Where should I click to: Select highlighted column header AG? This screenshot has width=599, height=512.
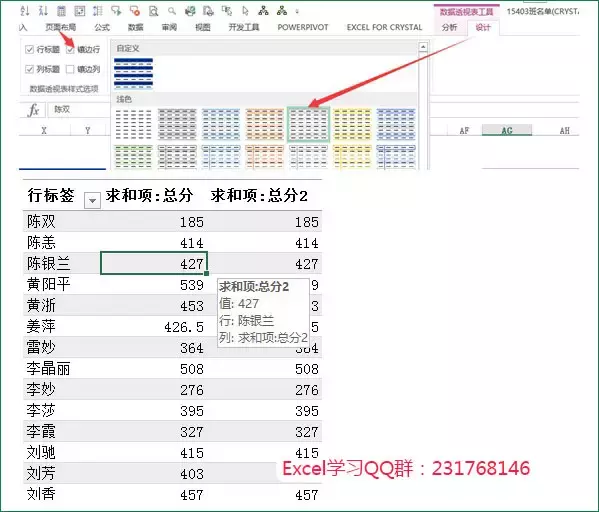coord(507,130)
